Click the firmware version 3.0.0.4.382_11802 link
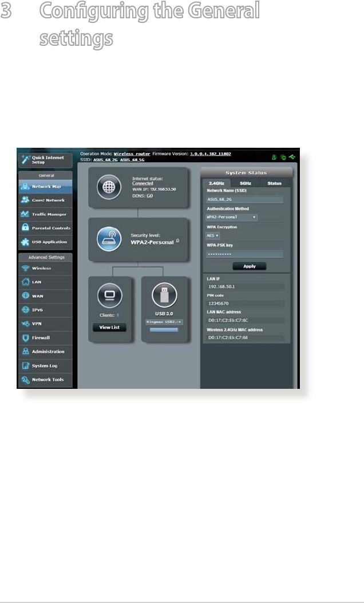The image size is (364, 603). point(210,154)
